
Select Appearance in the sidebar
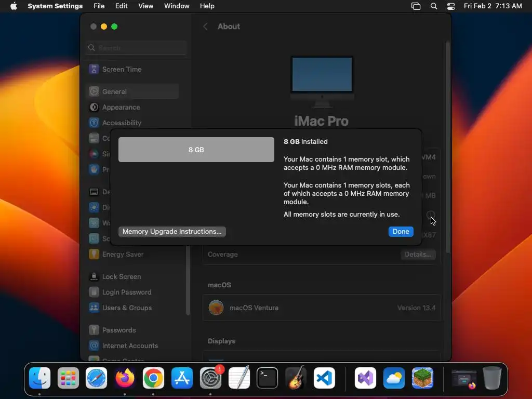tap(132, 107)
